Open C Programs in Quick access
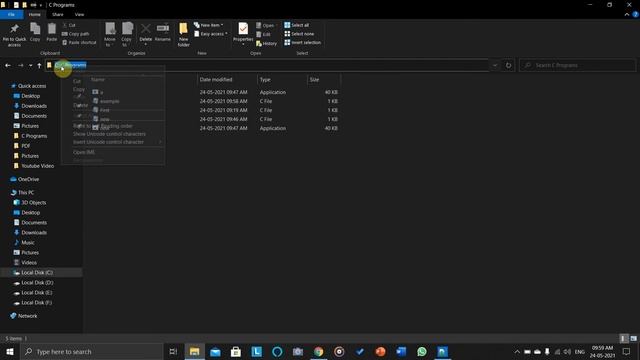 click(x=34, y=136)
